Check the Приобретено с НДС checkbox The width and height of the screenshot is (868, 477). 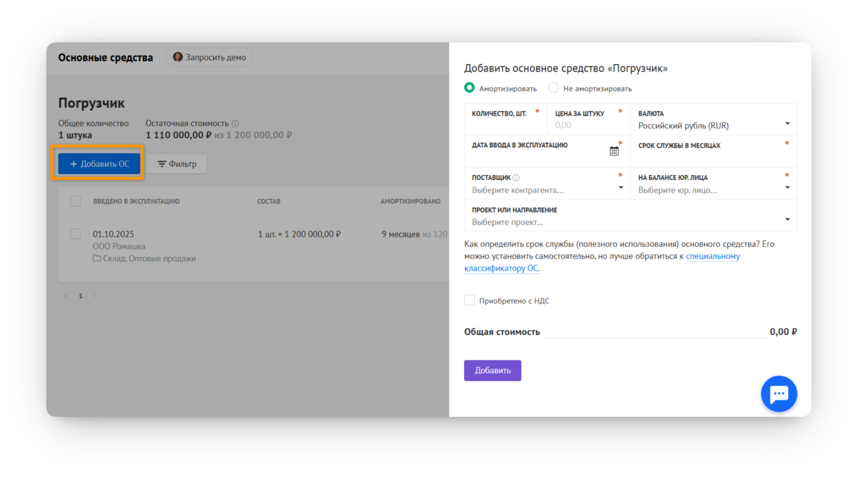[x=469, y=300]
